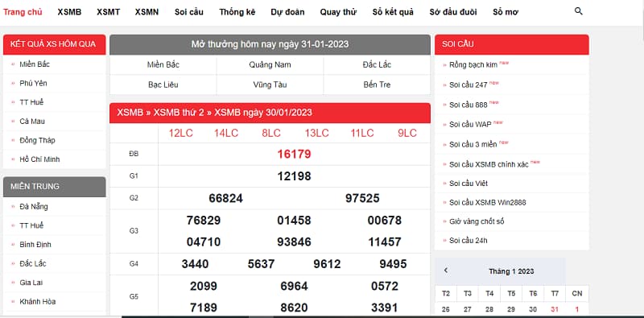Open Phú Yên lottery results
The image size is (644, 318).
(33, 84)
